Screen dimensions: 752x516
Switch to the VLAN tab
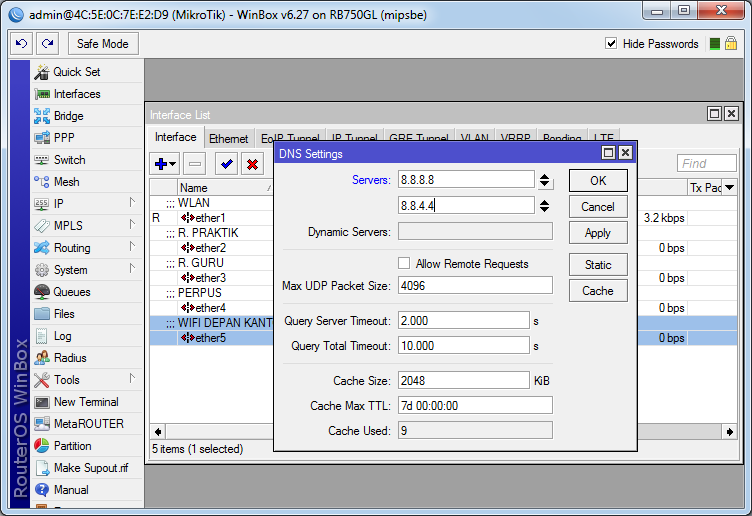pos(475,136)
